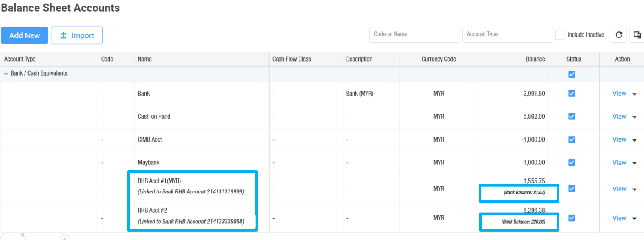
Task: Click the Code column header
Action: [x=107, y=59]
